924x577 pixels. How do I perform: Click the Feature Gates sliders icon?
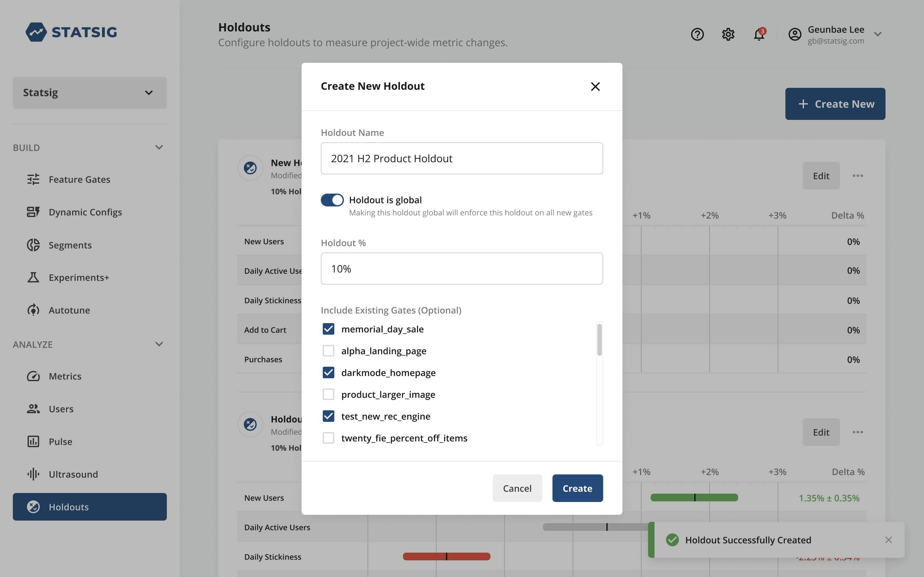pos(33,180)
